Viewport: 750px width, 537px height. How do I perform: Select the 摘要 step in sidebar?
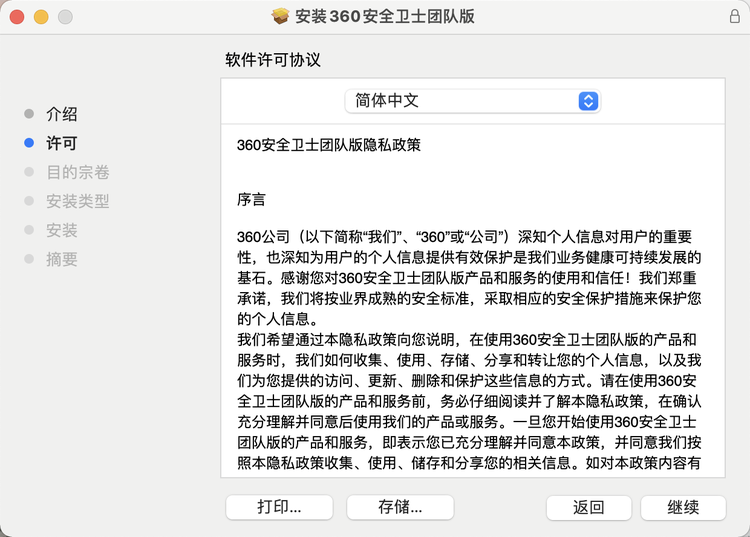pos(61,260)
